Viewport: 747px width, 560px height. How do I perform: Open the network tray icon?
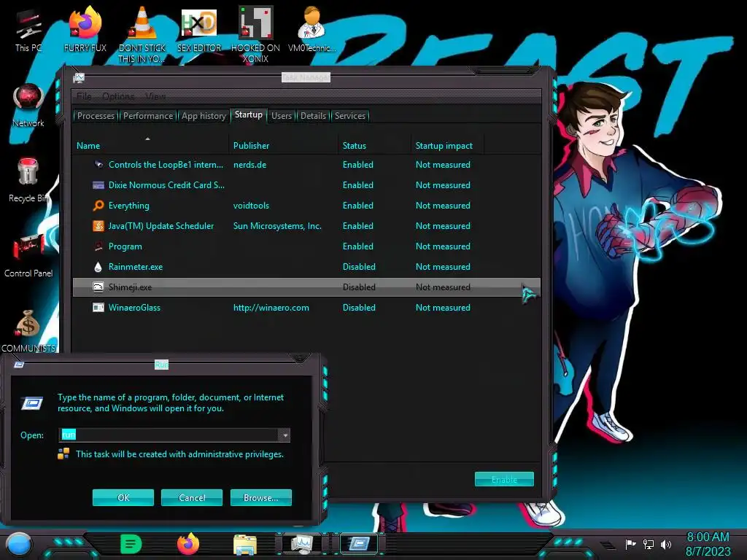point(649,544)
